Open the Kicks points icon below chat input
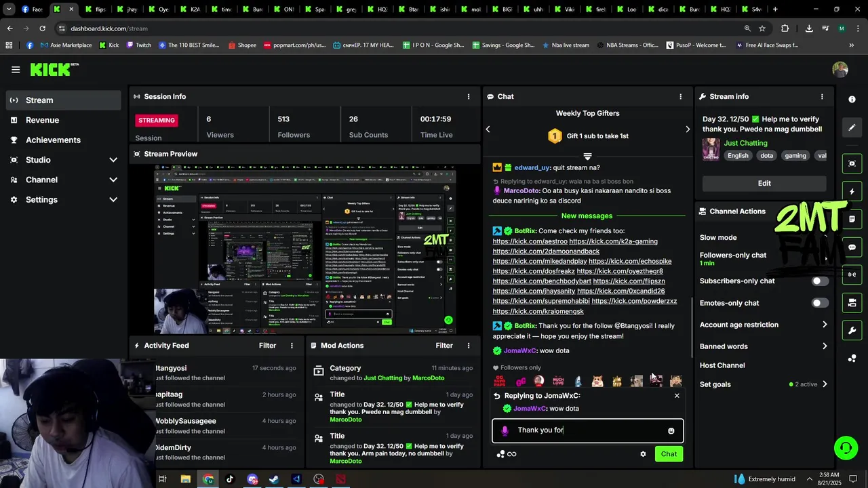868x488 pixels. tap(506, 454)
